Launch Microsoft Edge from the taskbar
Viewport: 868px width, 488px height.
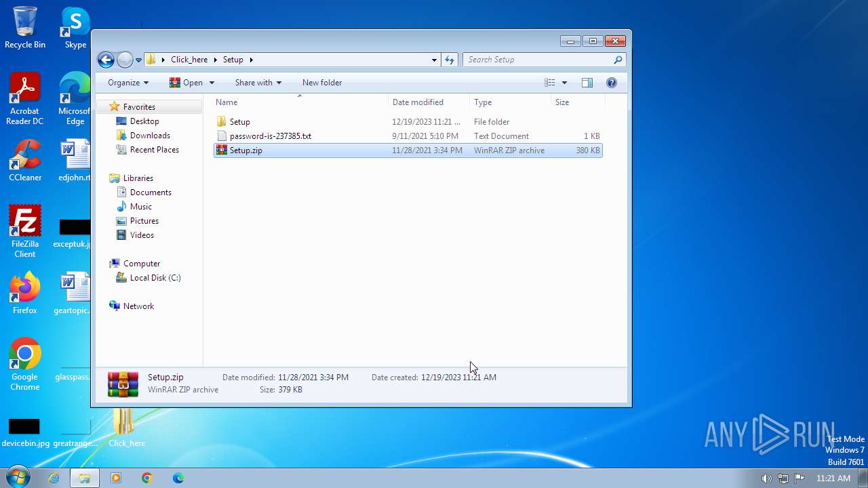178,478
